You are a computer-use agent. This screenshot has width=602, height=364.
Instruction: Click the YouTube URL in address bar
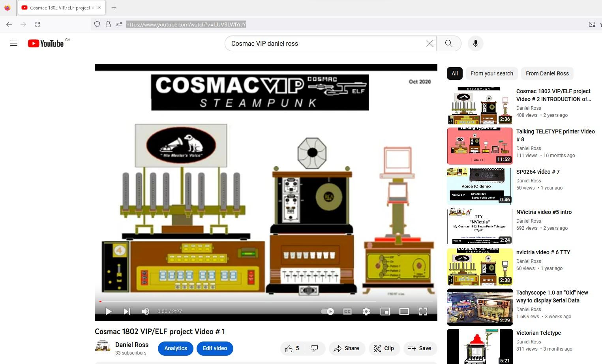[186, 24]
